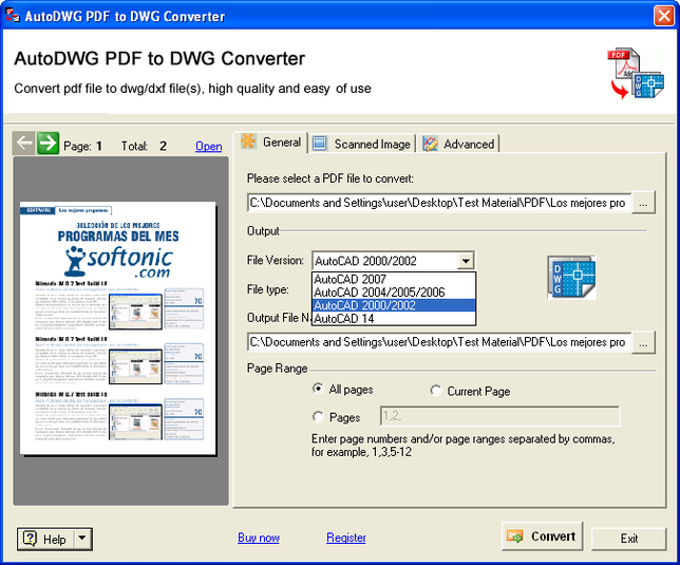Select the All pages radio button
Screen dimensions: 680x565
pyautogui.click(x=318, y=389)
